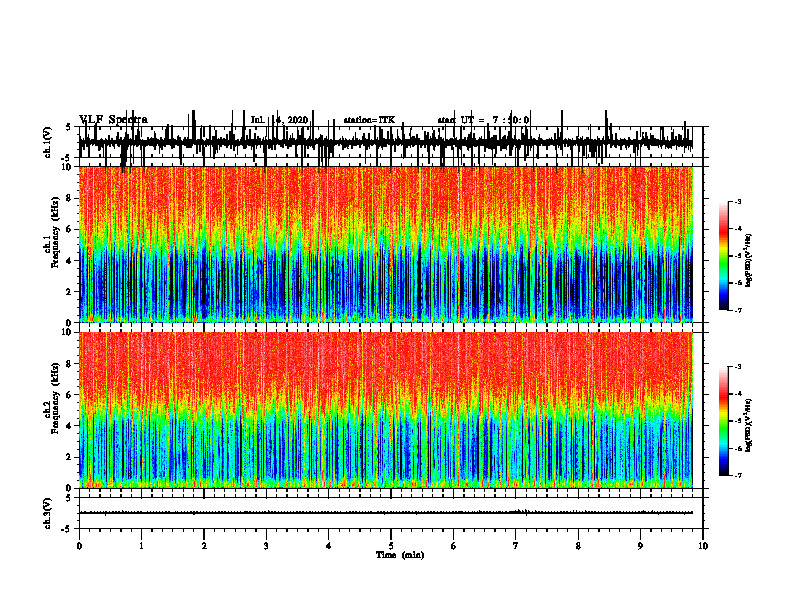Click the ch.2 colorbar "log(PSD)(V²/Hz)" label

(749, 425)
